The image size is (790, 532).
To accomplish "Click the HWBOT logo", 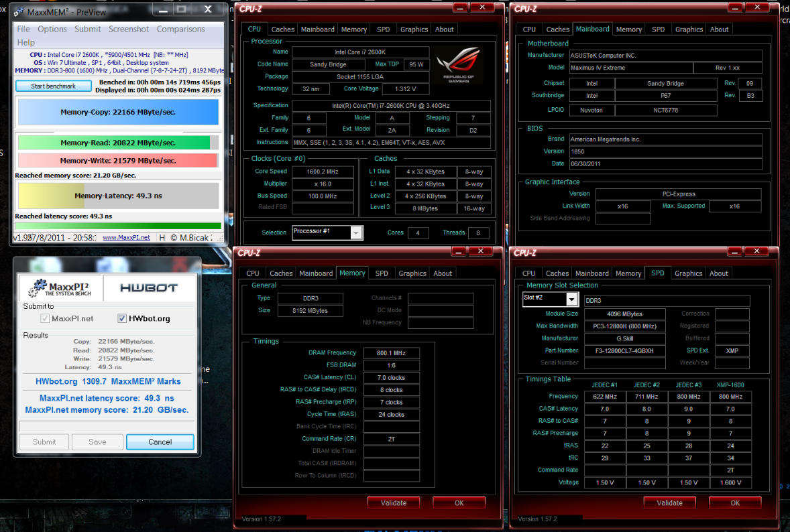I will (x=149, y=287).
